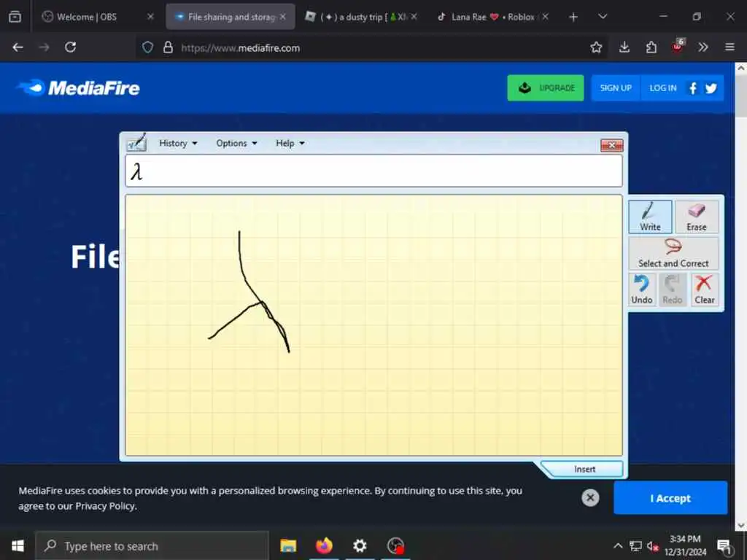Click the Twitter login icon
This screenshot has height=560, width=747.
[711, 88]
